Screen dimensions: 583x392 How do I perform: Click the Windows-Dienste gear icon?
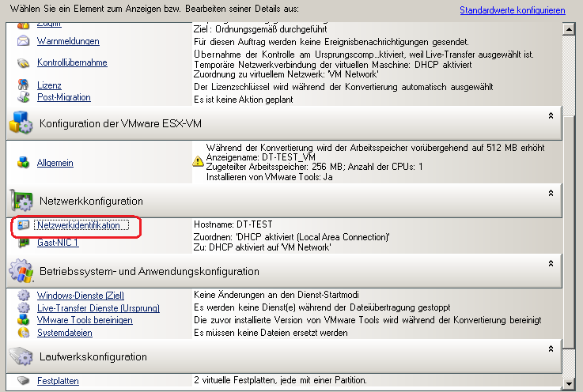(24, 296)
